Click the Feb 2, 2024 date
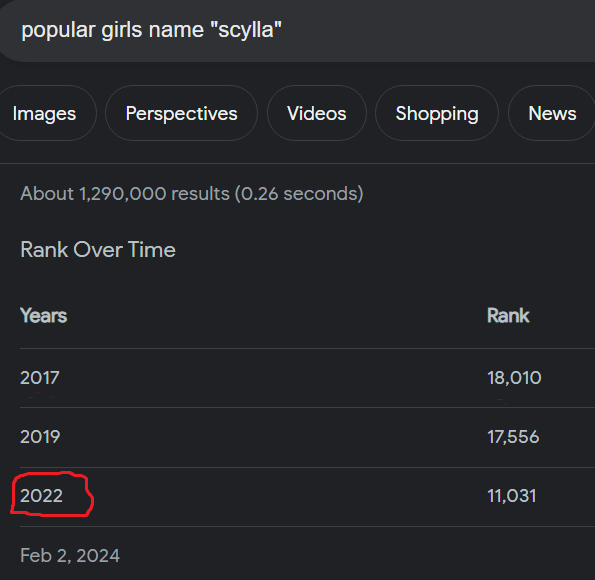 tap(70, 556)
